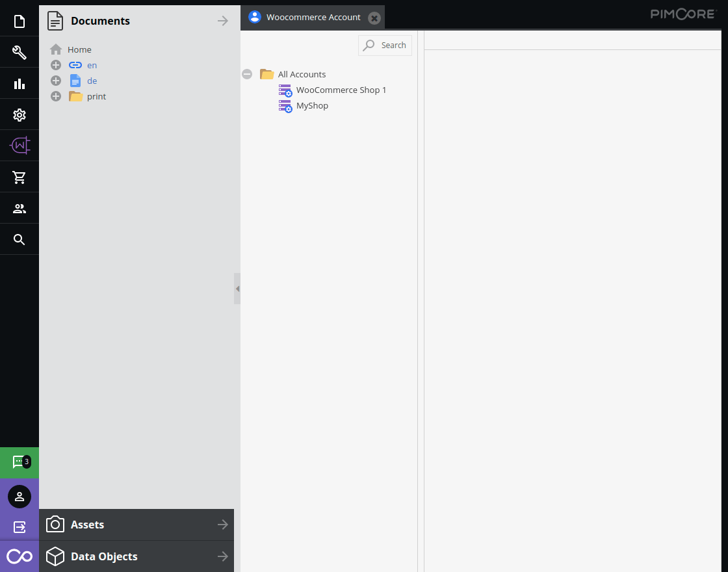Open the Search magnifier in sidebar
This screenshot has width=728, height=572.
tap(19, 240)
